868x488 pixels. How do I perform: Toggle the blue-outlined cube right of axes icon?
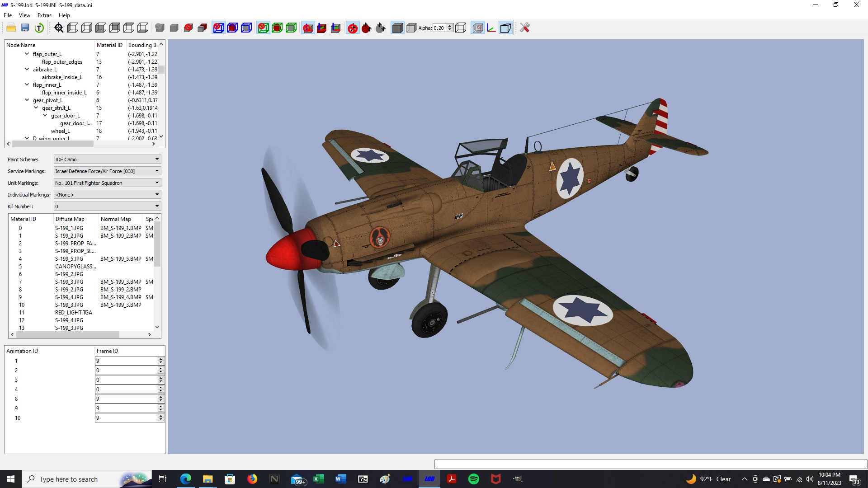[505, 28]
